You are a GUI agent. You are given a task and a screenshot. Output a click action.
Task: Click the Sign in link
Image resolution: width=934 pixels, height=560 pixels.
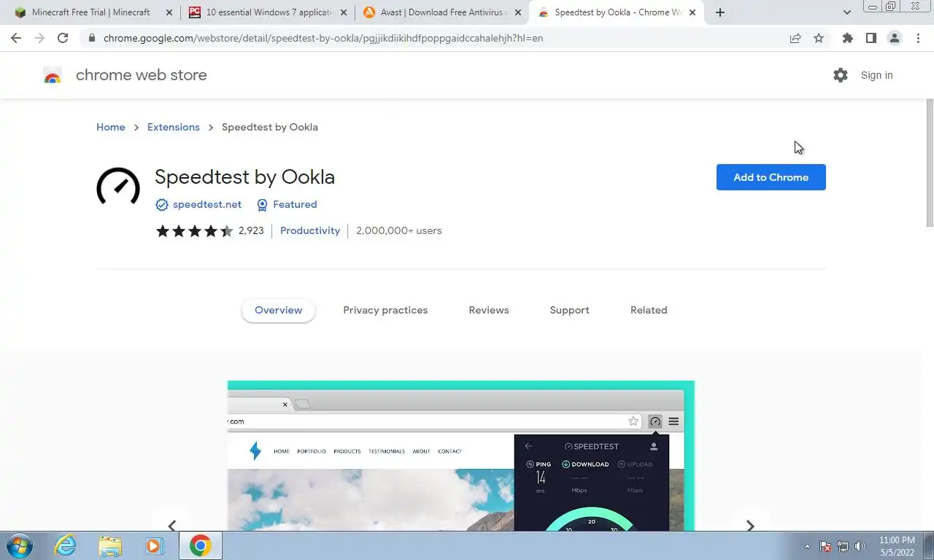[876, 75]
